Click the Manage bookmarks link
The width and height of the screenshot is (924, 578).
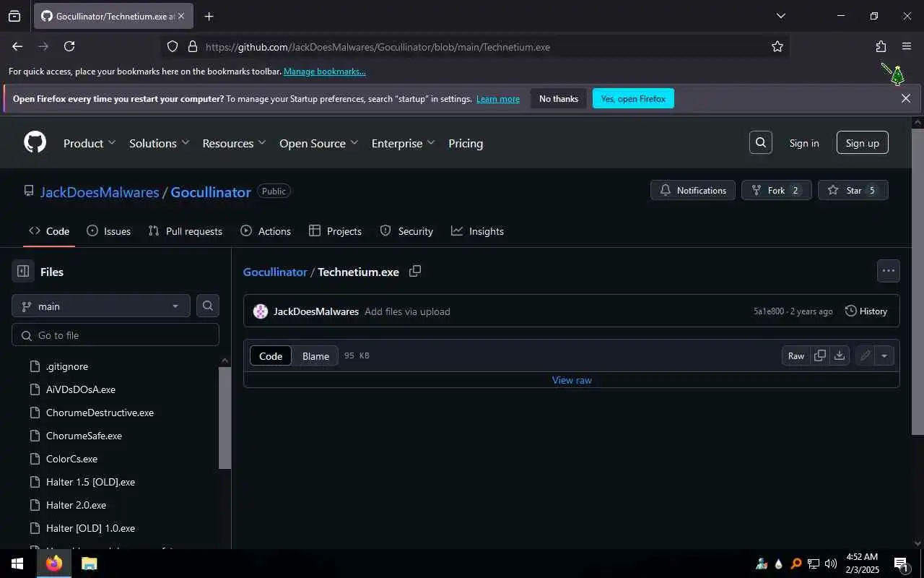325,72
